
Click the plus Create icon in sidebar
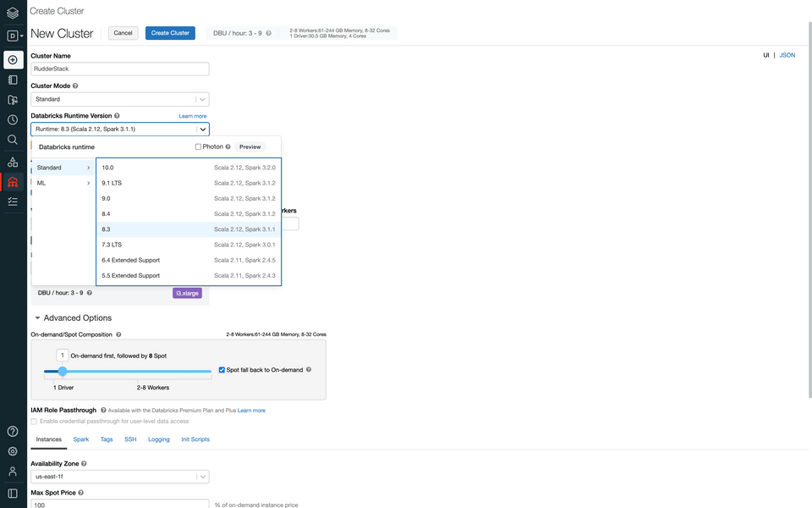13,60
